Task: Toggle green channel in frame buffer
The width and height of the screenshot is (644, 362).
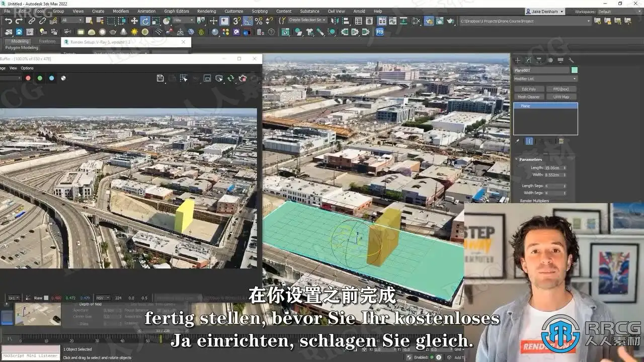Action: click(x=40, y=78)
